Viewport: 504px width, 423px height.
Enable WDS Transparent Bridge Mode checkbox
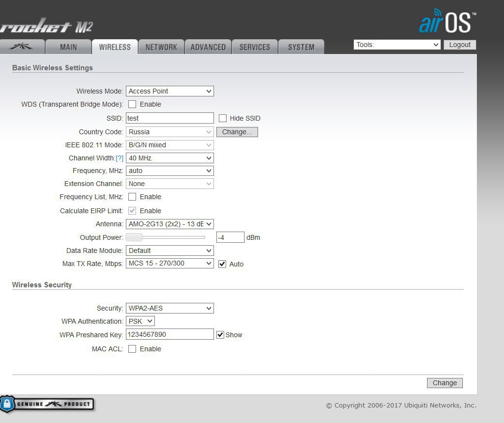[x=132, y=104]
